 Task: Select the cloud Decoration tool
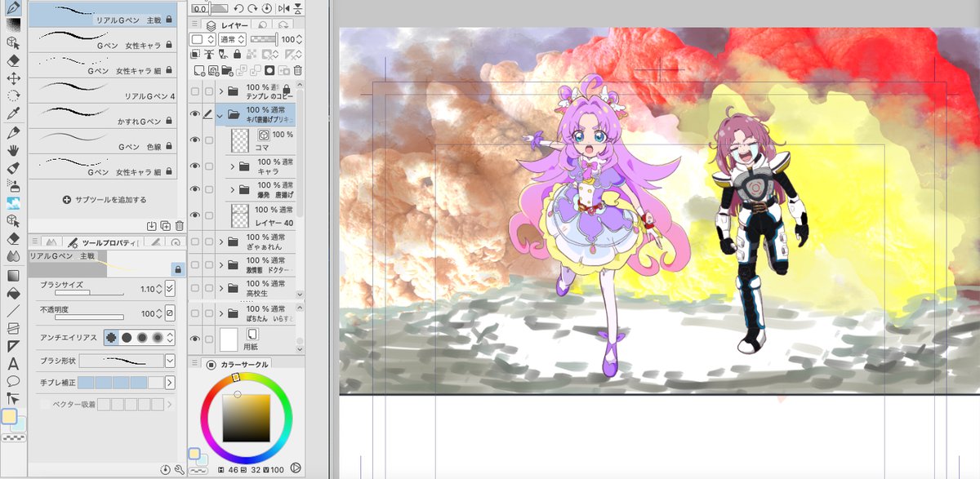tap(13, 202)
